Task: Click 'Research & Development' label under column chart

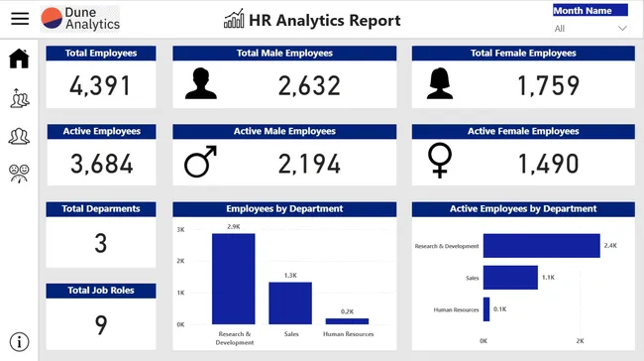Action: (x=235, y=338)
